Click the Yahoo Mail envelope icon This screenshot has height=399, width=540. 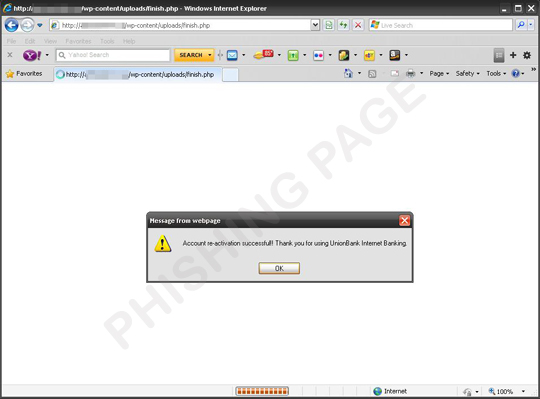coord(232,55)
